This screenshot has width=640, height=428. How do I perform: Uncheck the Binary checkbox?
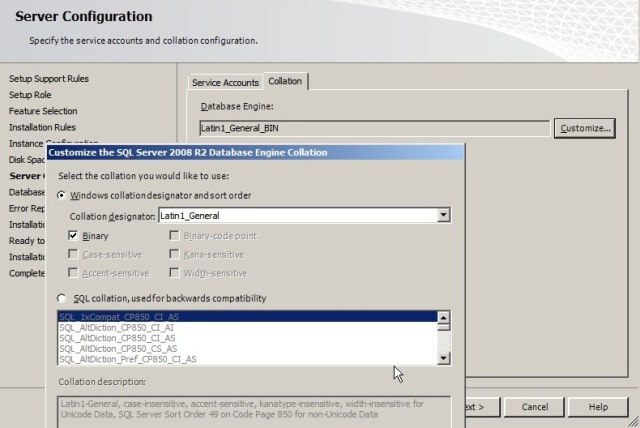(x=73, y=235)
